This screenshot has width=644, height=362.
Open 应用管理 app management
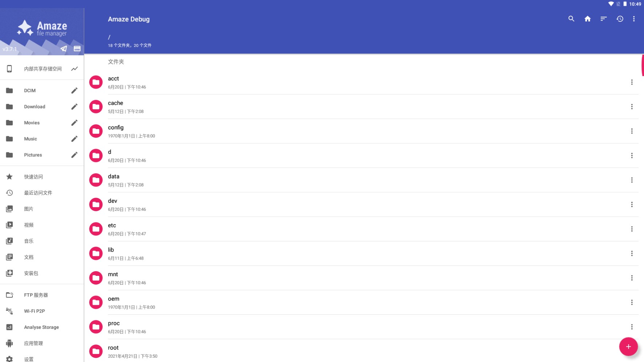[x=33, y=343]
